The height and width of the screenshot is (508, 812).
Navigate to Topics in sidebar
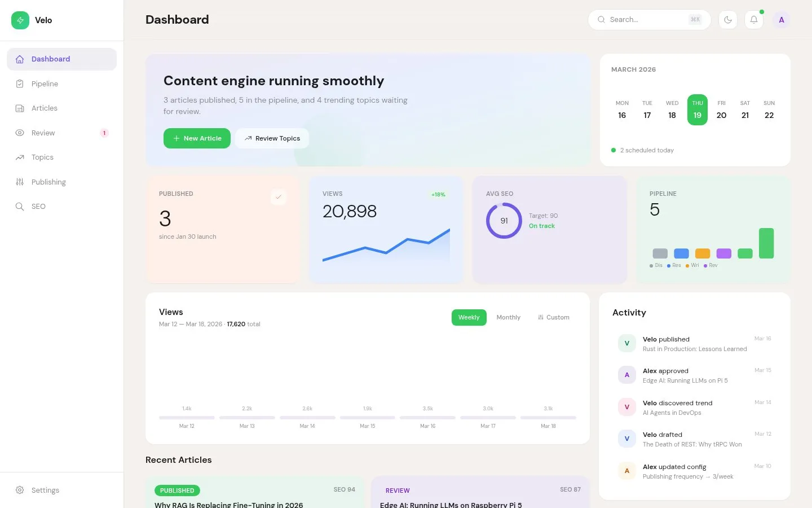(42, 157)
